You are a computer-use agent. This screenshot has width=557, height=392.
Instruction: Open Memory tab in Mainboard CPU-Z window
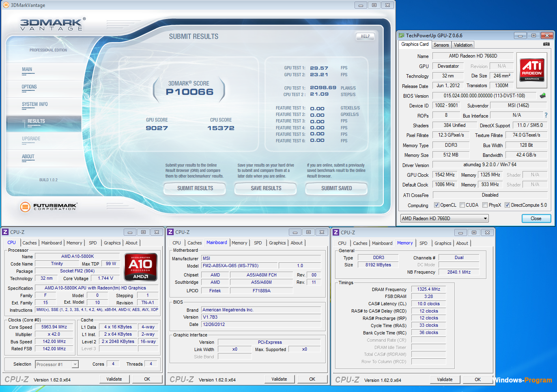pos(239,243)
